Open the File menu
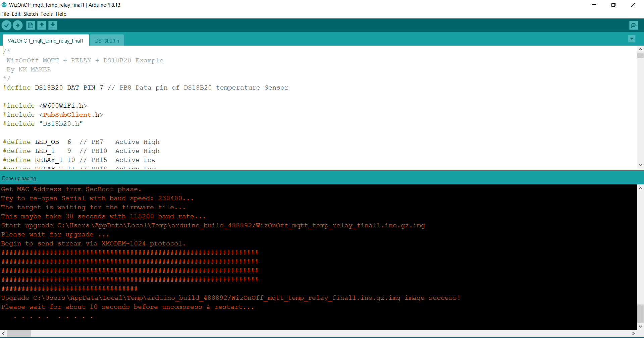This screenshot has height=338, width=644. [5, 14]
